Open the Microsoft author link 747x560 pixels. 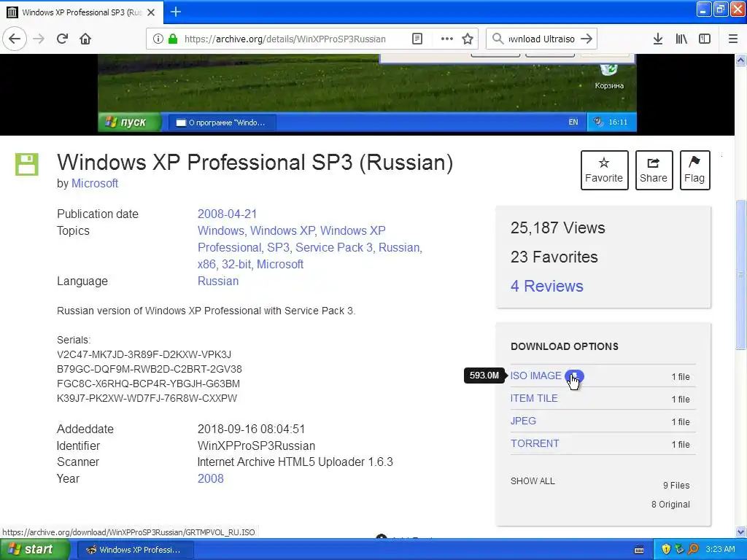pos(94,183)
